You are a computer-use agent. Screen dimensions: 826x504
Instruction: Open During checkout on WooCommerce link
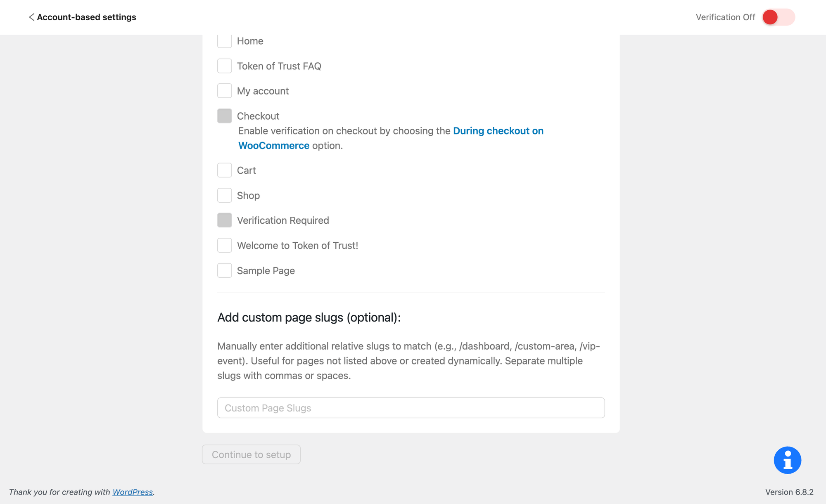point(498,131)
